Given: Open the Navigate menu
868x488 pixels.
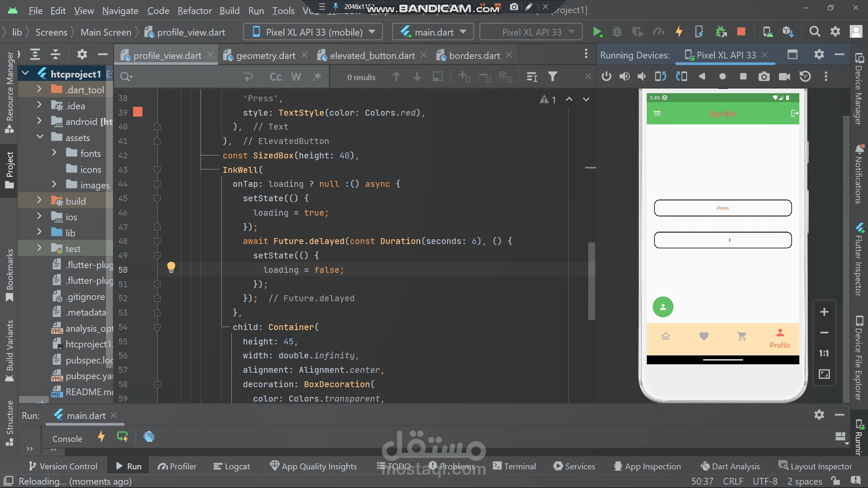Looking at the screenshot, I should coord(120,11).
